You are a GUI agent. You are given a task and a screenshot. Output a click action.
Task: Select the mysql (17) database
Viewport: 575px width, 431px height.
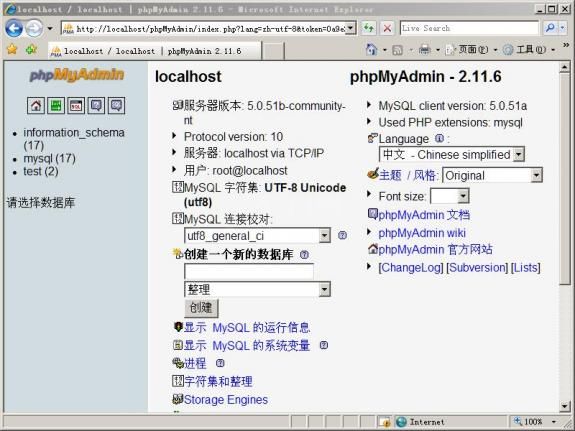[50, 158]
